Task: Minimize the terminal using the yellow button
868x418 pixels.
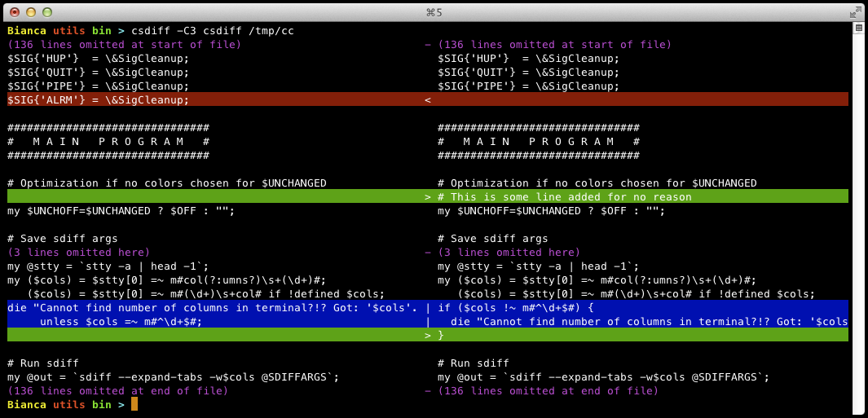Action: pyautogui.click(x=31, y=12)
